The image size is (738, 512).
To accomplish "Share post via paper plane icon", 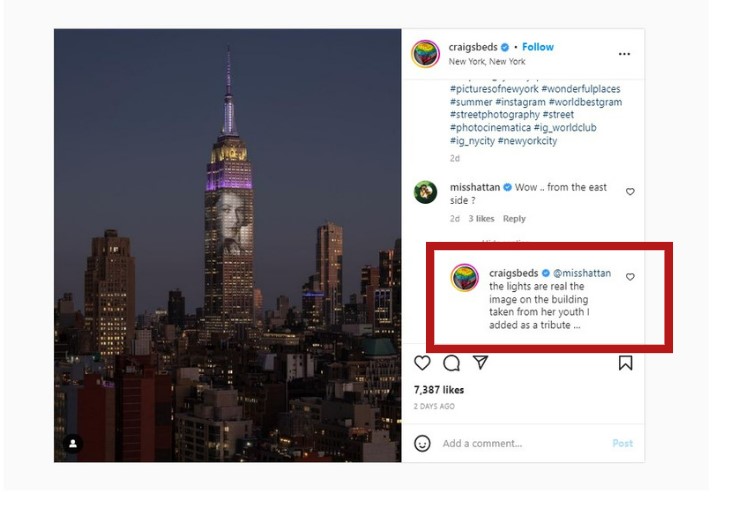I will click(480, 363).
